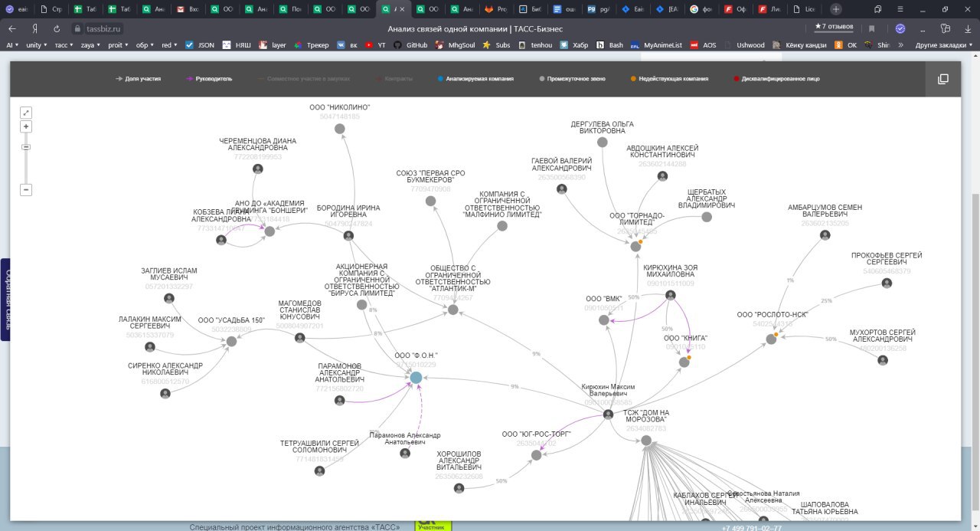Open the MyAnimeList bookmark

tap(657, 45)
